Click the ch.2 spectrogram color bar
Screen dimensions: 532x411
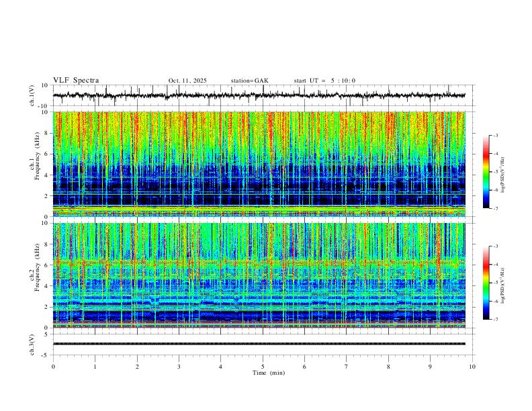pyautogui.click(x=486, y=283)
